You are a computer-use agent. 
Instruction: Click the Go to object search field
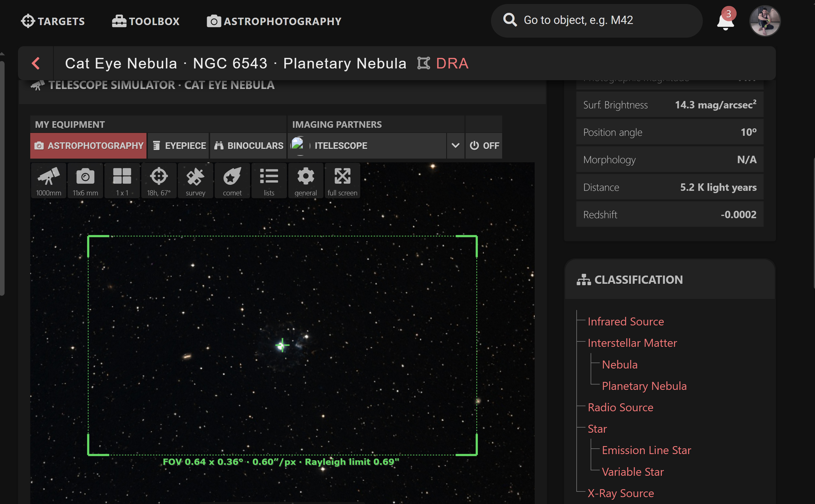click(x=597, y=20)
